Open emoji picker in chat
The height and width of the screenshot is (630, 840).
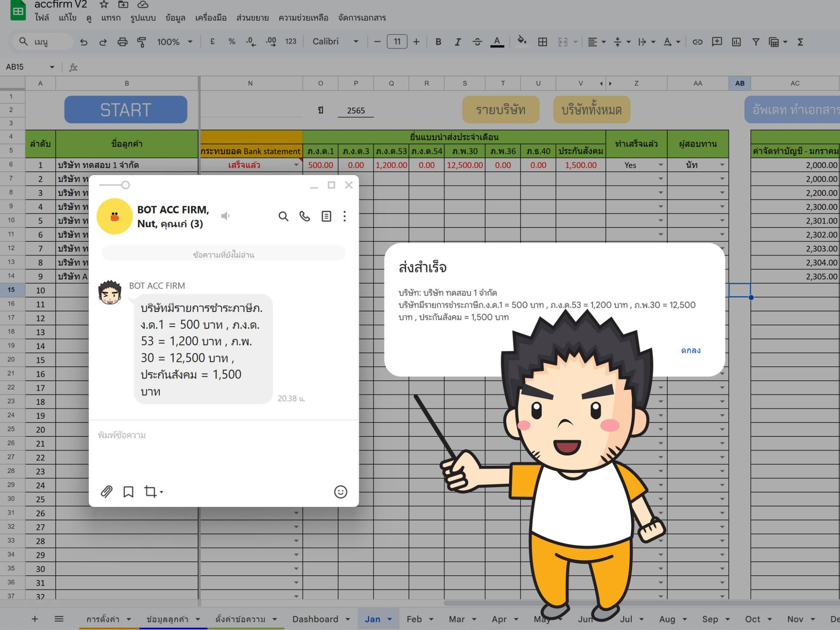(x=340, y=491)
